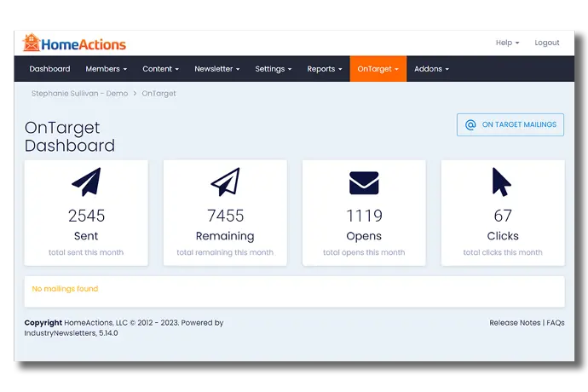
Task: Open the Help menu at top right
Action: tap(506, 43)
